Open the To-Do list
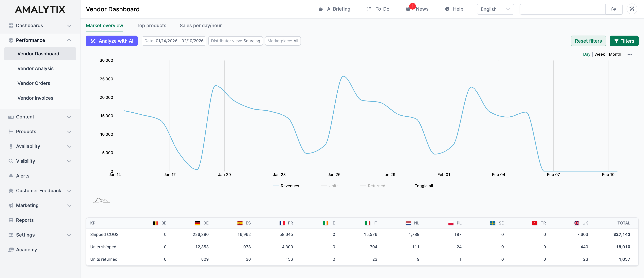Viewport: 644px width, 278px height. 378,9
